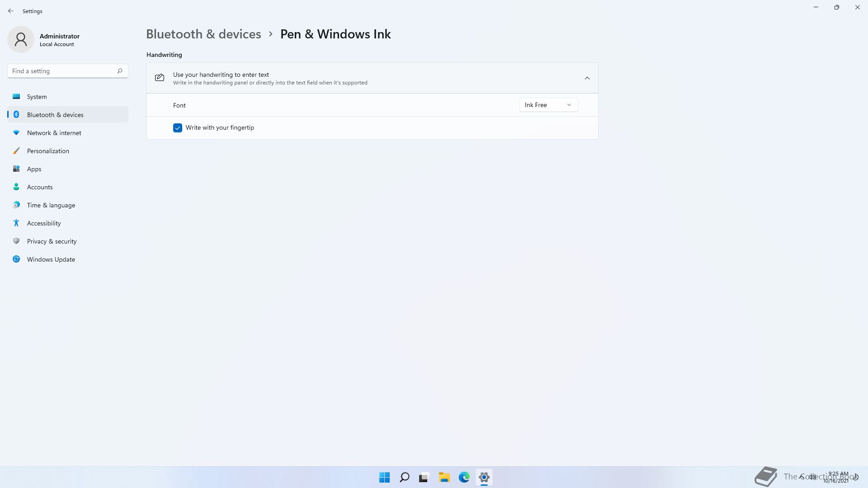Open Time & language settings

tap(68, 205)
